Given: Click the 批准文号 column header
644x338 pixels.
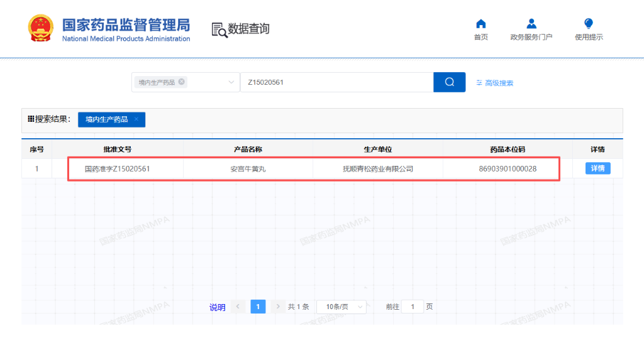Looking at the screenshot, I should tap(117, 150).
